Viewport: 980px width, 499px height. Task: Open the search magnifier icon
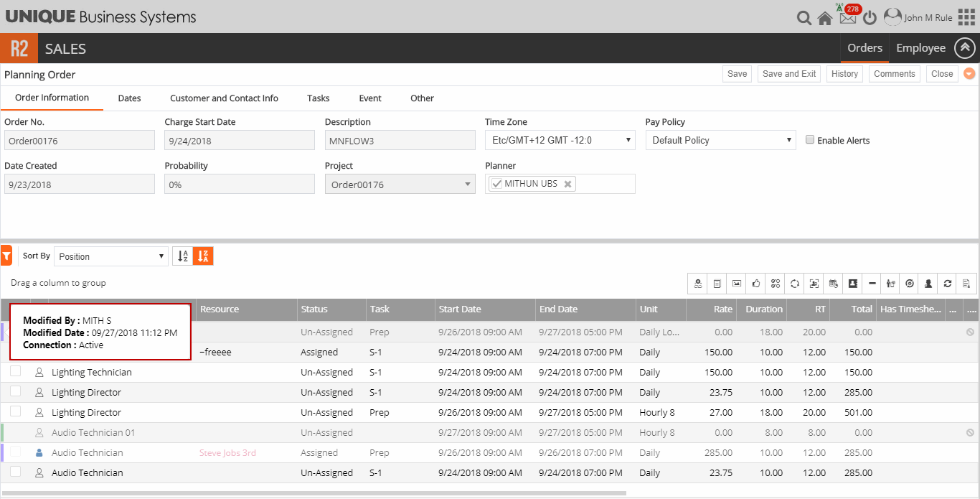tap(804, 18)
